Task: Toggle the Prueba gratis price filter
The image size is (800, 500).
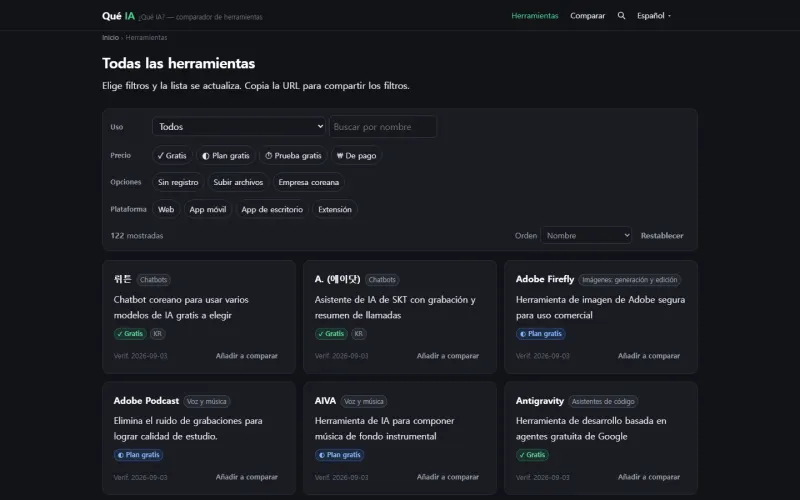Action: [x=293, y=156]
